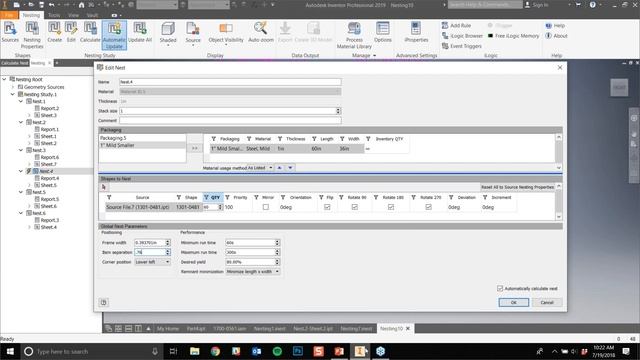Toggle Rotate 180 checkbox

[391, 207]
